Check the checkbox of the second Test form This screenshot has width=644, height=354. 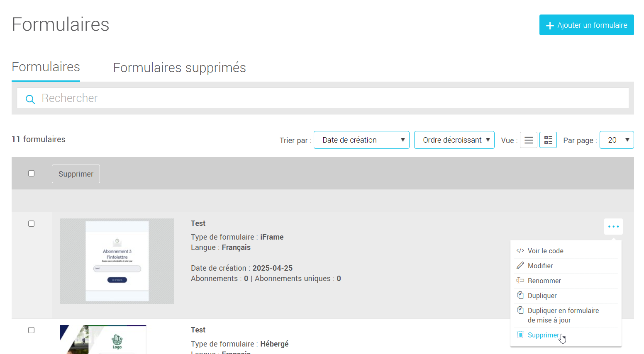31,330
